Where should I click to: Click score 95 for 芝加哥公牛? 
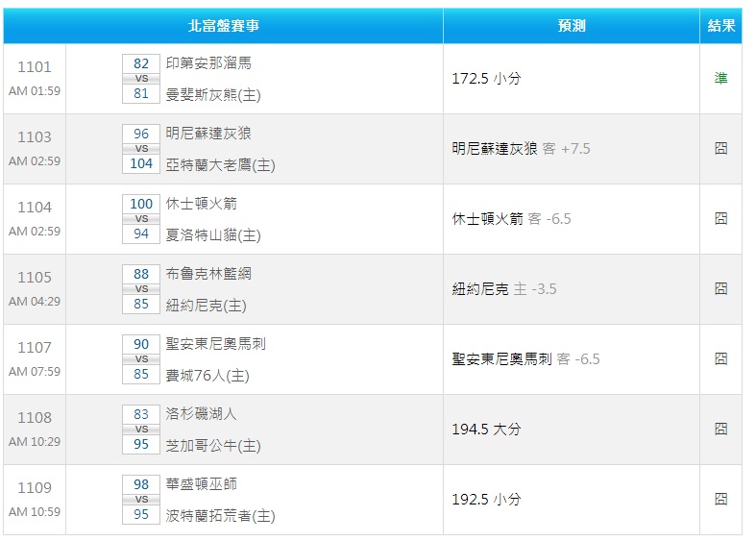pos(141,445)
